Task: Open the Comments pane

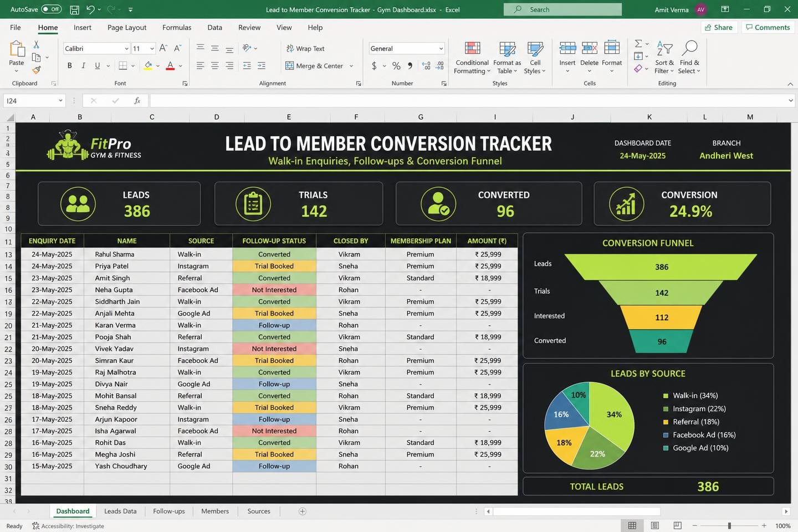Action: point(768,27)
